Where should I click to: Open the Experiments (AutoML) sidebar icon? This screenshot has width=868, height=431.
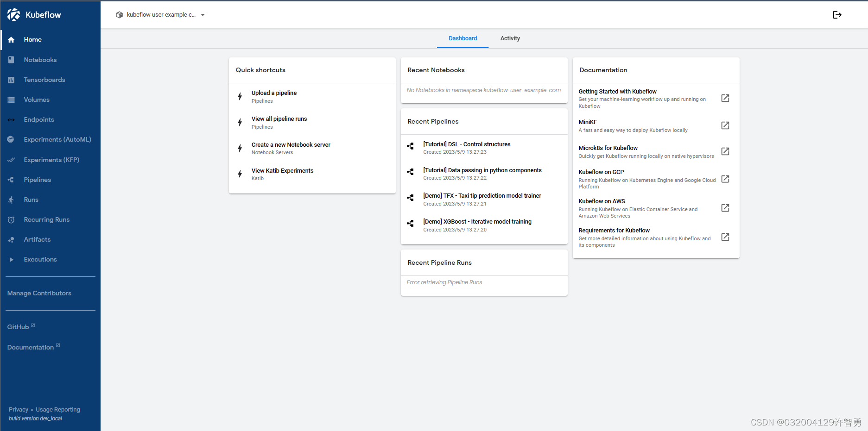coord(11,139)
